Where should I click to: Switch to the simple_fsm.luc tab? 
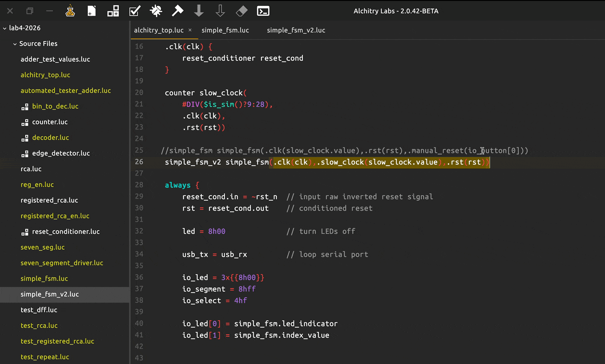click(225, 30)
